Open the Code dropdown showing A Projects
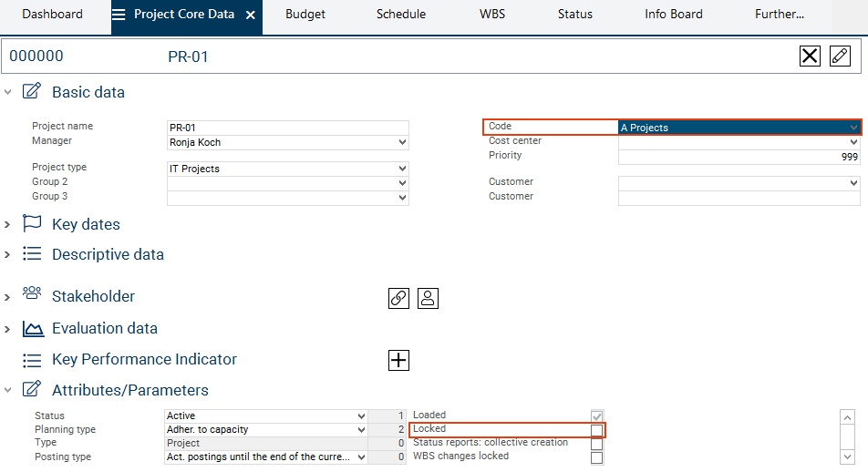 [739, 128]
